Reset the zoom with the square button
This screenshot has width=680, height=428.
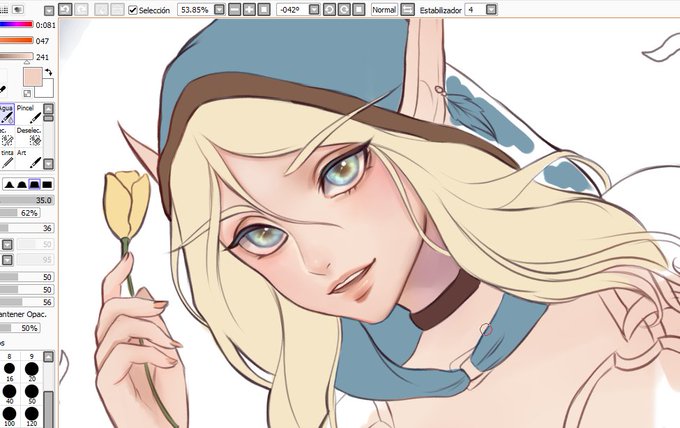(x=264, y=10)
